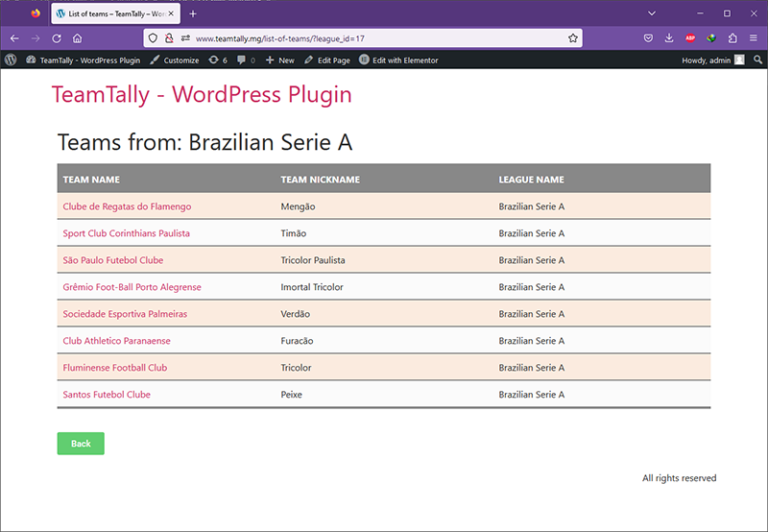Reload the page with the refresh icon
This screenshot has width=768, height=532.
click(x=57, y=38)
